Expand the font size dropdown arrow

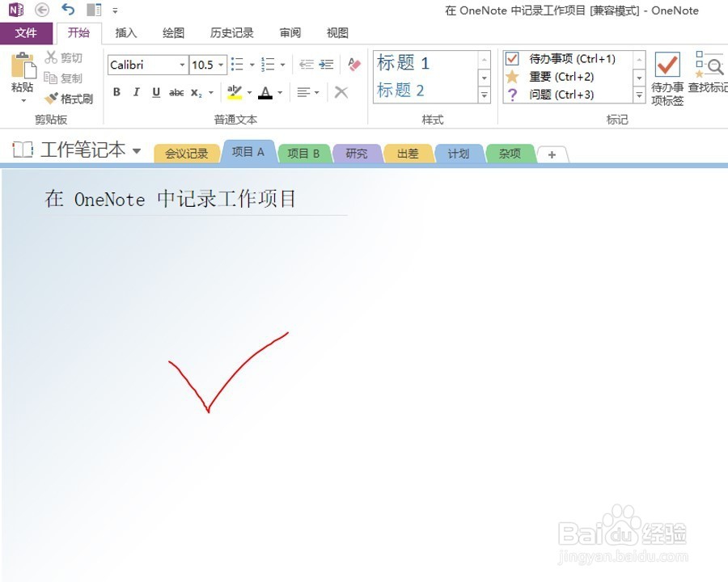pyautogui.click(x=222, y=65)
